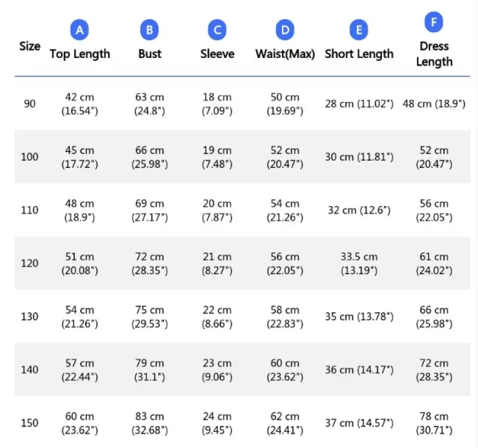This screenshot has height=448, width=478.
Task: Click the blue circle E icon
Action: coord(359,30)
